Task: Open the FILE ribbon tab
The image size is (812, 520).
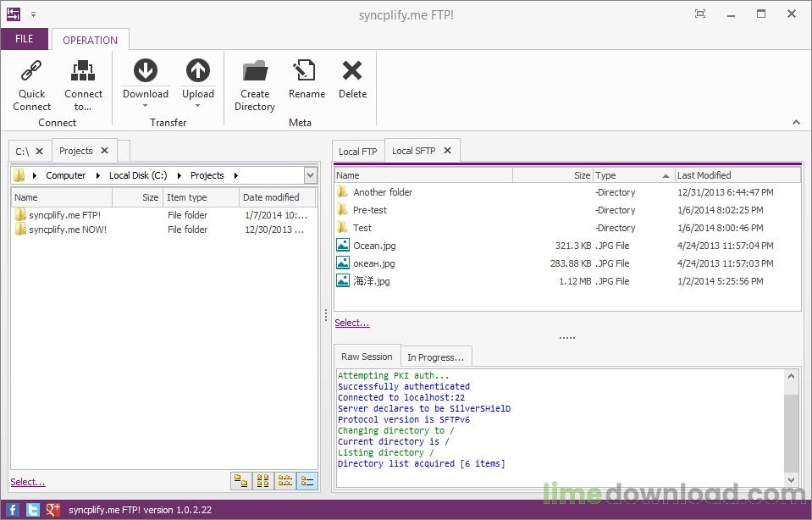Action: (x=24, y=39)
